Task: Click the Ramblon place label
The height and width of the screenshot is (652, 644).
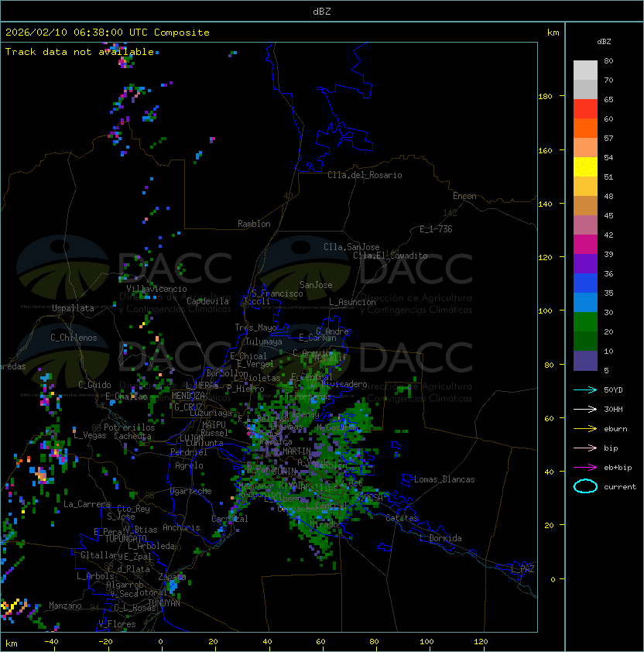Action: tap(254, 224)
